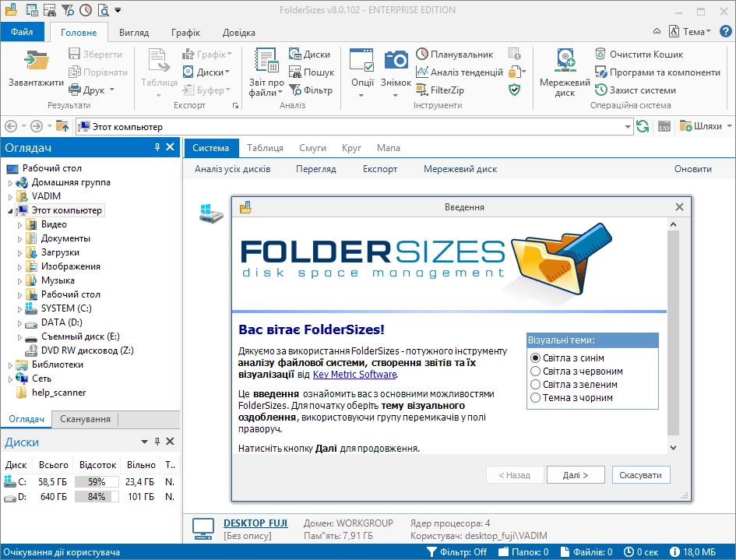Viewport: 736px width, 560px height.
Task: Close the Введення dialog
Action: click(679, 207)
